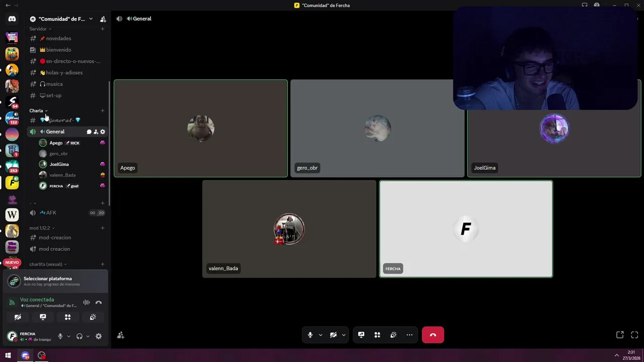Create channel plus in mod 1.12.2 category
The height and width of the screenshot is (362, 644).
tap(103, 228)
